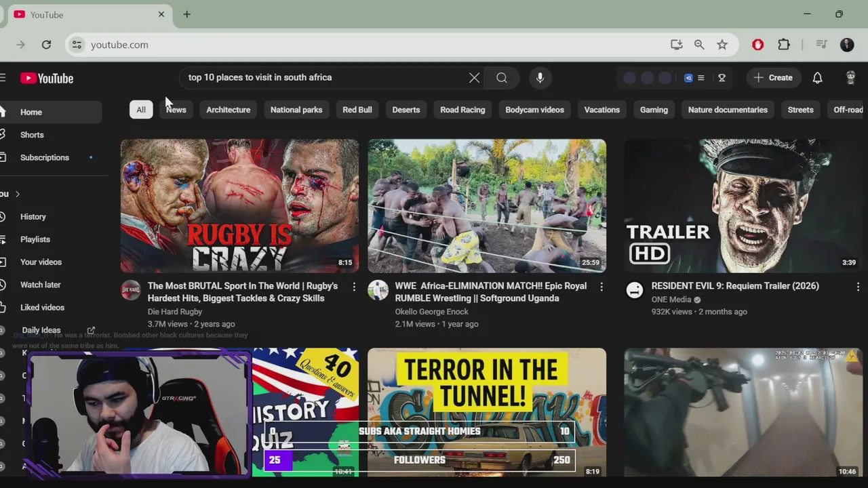Image resolution: width=868 pixels, height=488 pixels.
Task: Expand the You section chevron
Action: 18,195
